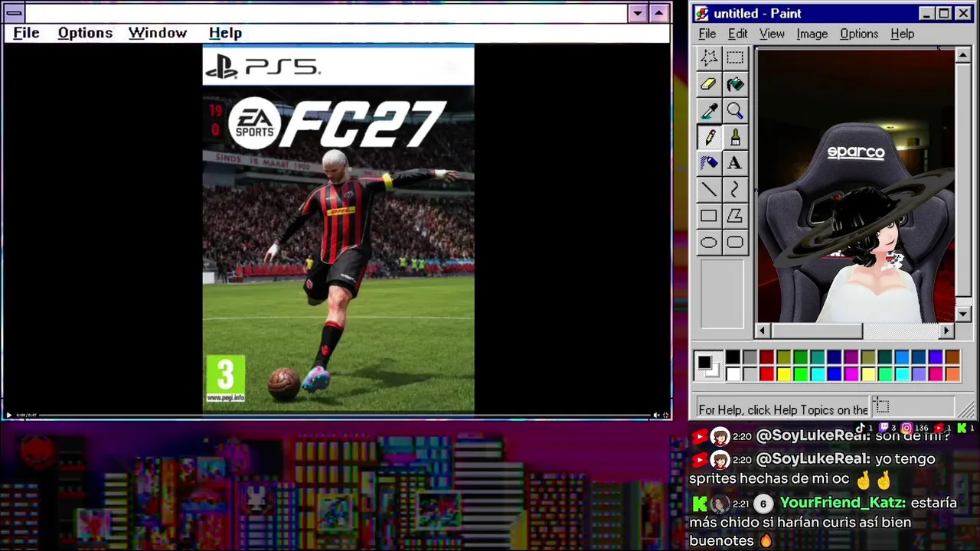Choose the straight Line tool in Paint

(x=709, y=190)
